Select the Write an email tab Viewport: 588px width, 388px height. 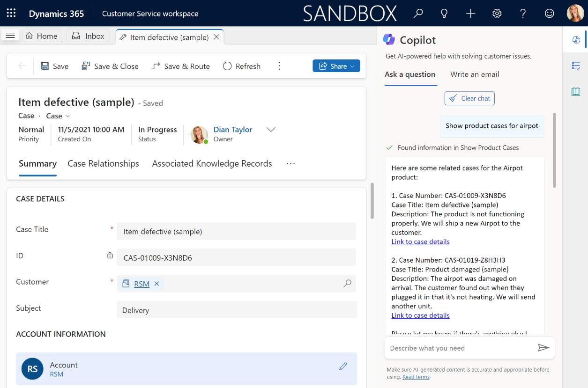(474, 74)
